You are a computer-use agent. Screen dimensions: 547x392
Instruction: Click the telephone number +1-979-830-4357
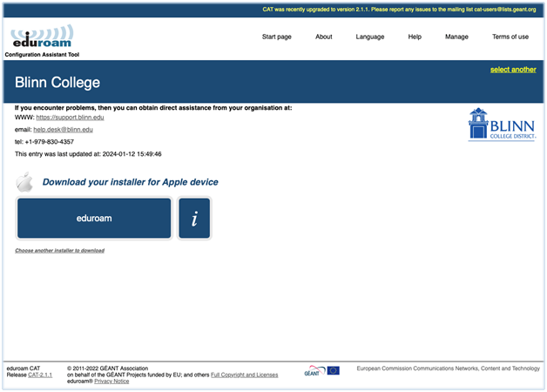(49, 142)
